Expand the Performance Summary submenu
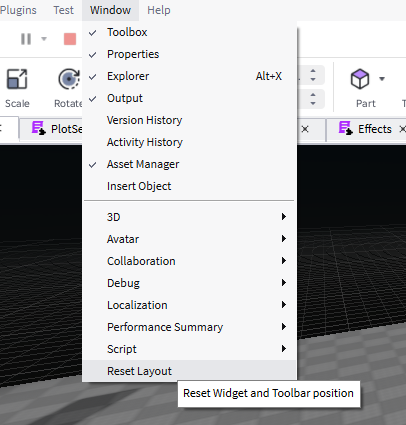 (x=189, y=327)
